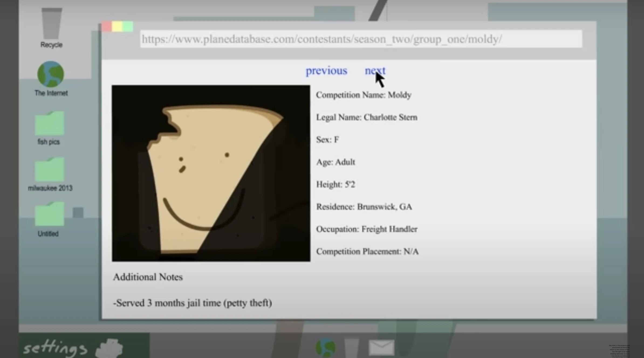
Task: Click the globe icon in the taskbar
Action: (x=326, y=347)
